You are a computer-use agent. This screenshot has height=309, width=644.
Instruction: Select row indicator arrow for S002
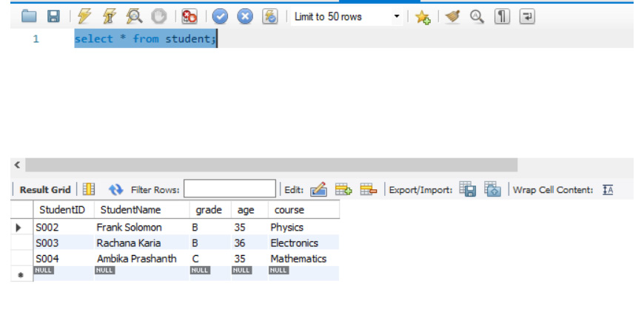pyautogui.click(x=18, y=228)
